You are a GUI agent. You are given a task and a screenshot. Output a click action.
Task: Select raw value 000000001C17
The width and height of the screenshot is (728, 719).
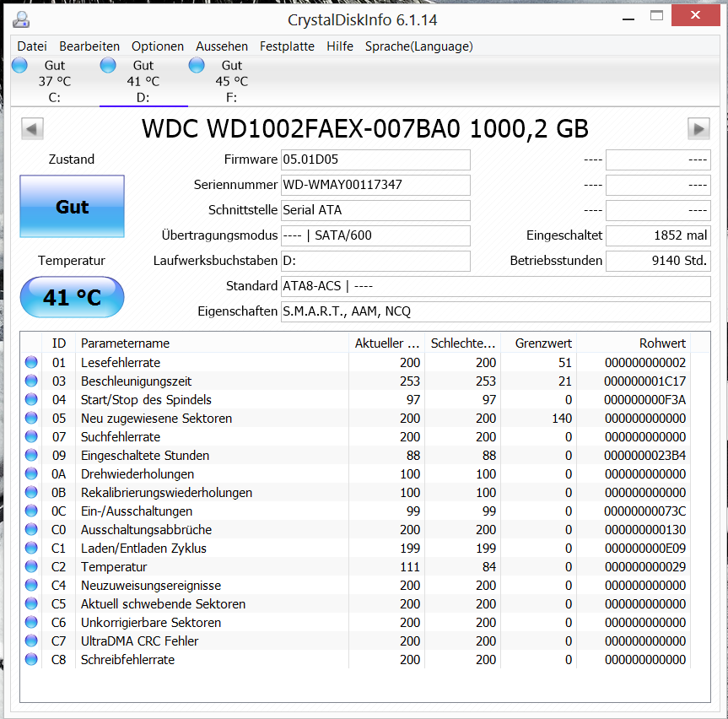644,381
